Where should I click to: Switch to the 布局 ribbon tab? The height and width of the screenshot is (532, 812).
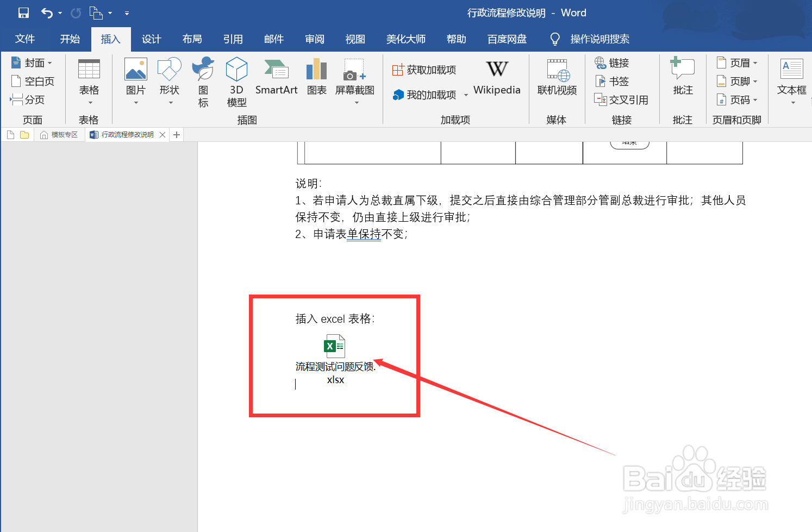pos(192,39)
